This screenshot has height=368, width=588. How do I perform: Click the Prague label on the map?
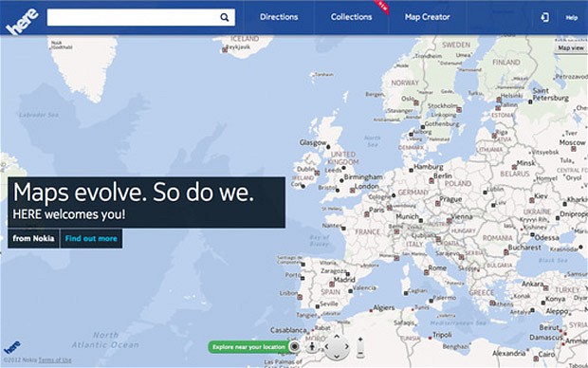pos(450,199)
